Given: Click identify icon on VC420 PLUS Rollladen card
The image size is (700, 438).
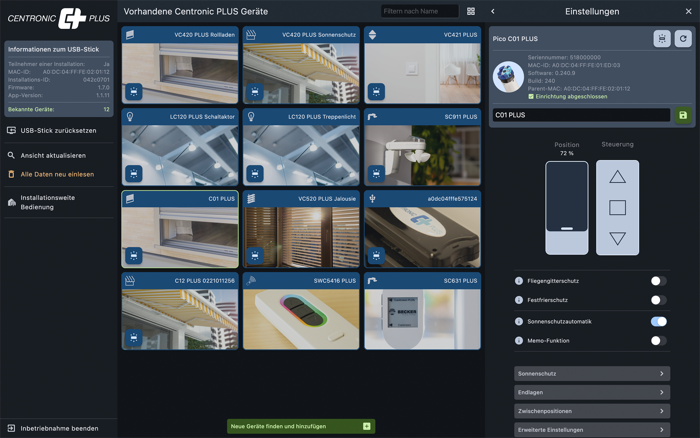Looking at the screenshot, I should tap(133, 92).
